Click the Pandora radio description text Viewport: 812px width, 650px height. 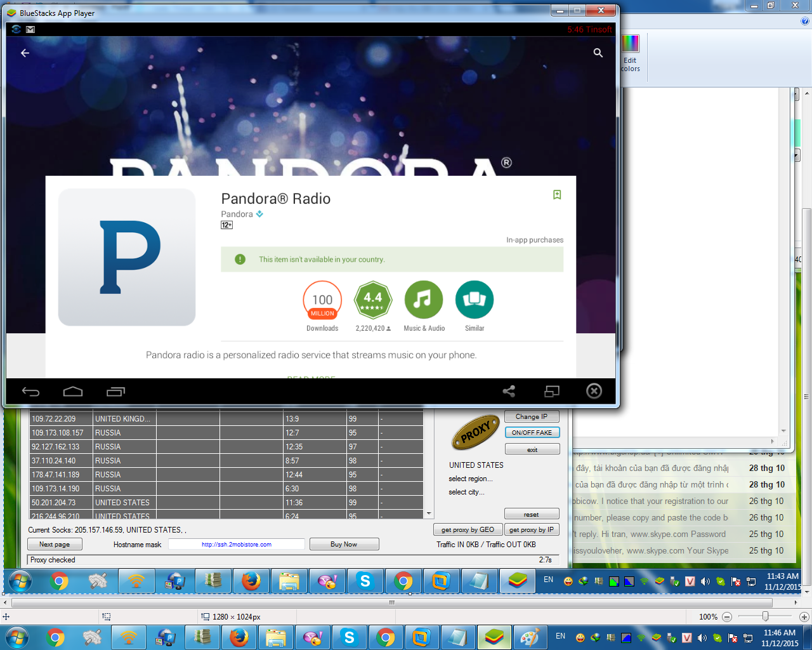pos(311,355)
